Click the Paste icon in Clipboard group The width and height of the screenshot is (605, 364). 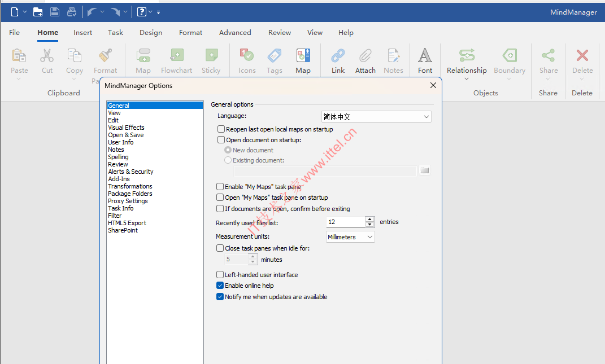click(19, 56)
